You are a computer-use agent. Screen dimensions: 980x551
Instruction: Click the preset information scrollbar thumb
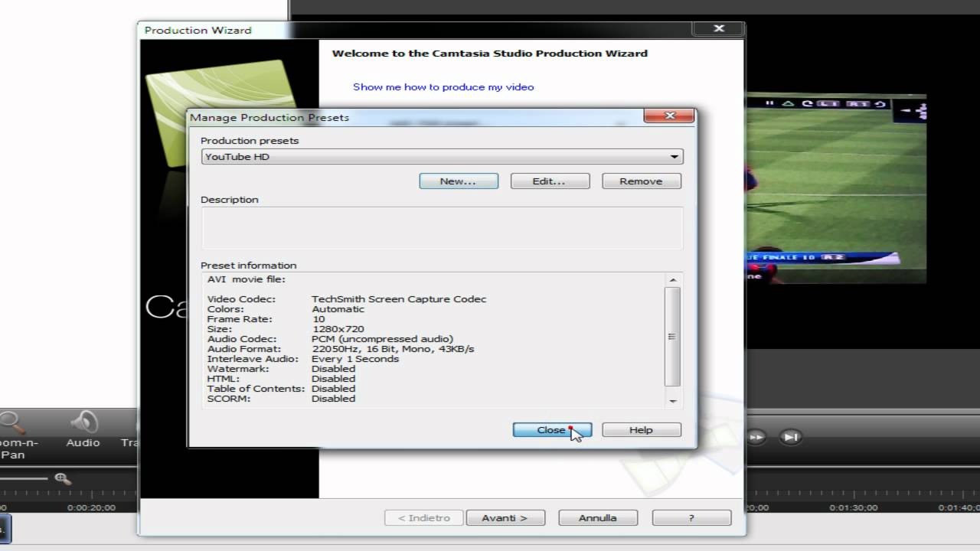point(673,337)
